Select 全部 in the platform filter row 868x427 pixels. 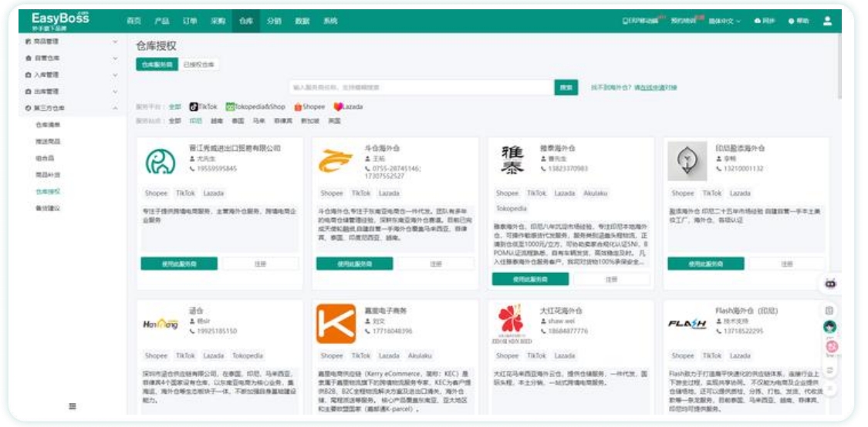tap(175, 106)
